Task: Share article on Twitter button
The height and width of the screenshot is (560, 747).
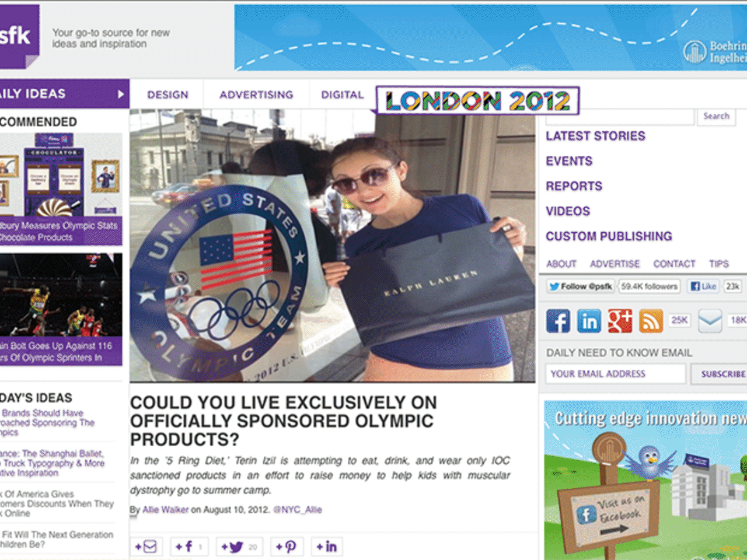Action: (239, 547)
